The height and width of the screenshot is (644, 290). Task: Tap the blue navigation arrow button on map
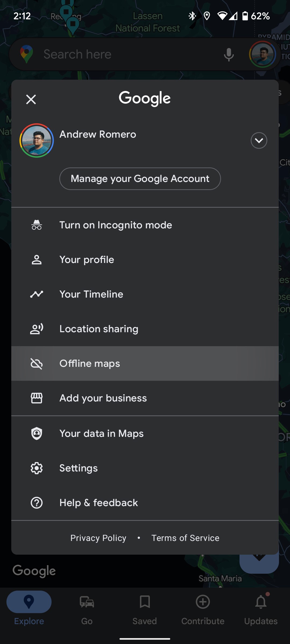coord(259,563)
